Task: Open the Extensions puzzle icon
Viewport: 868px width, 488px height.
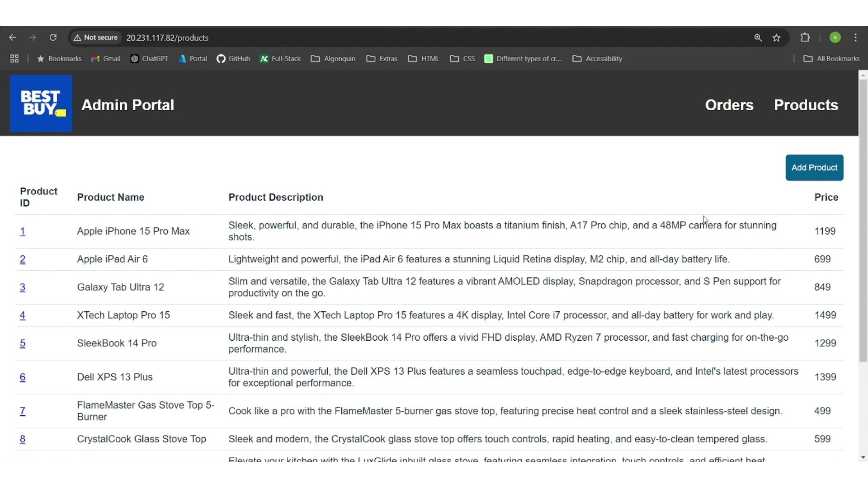Action: 805,38
